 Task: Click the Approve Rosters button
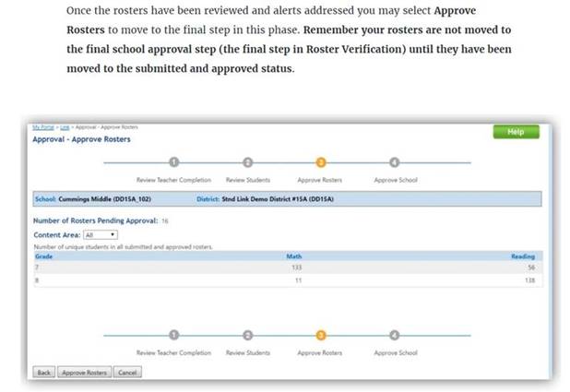(85, 373)
